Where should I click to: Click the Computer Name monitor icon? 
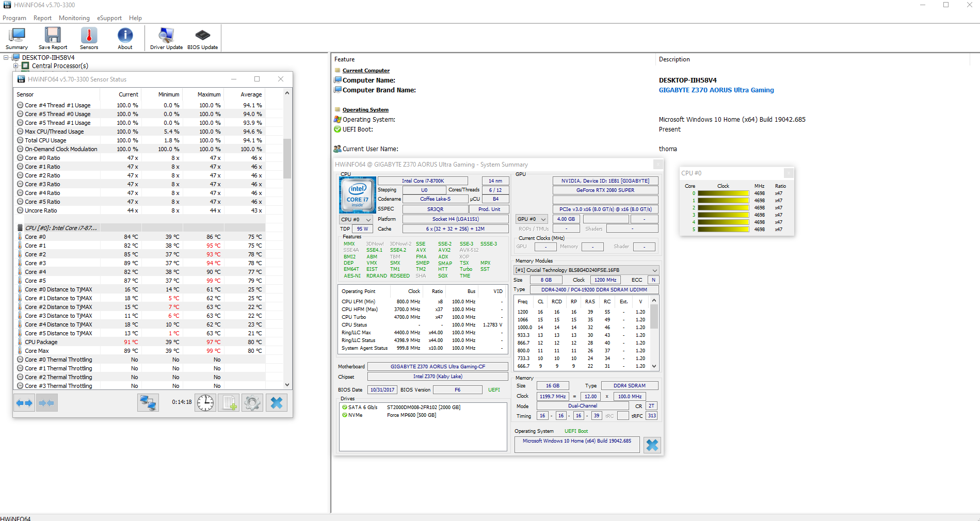pos(338,80)
